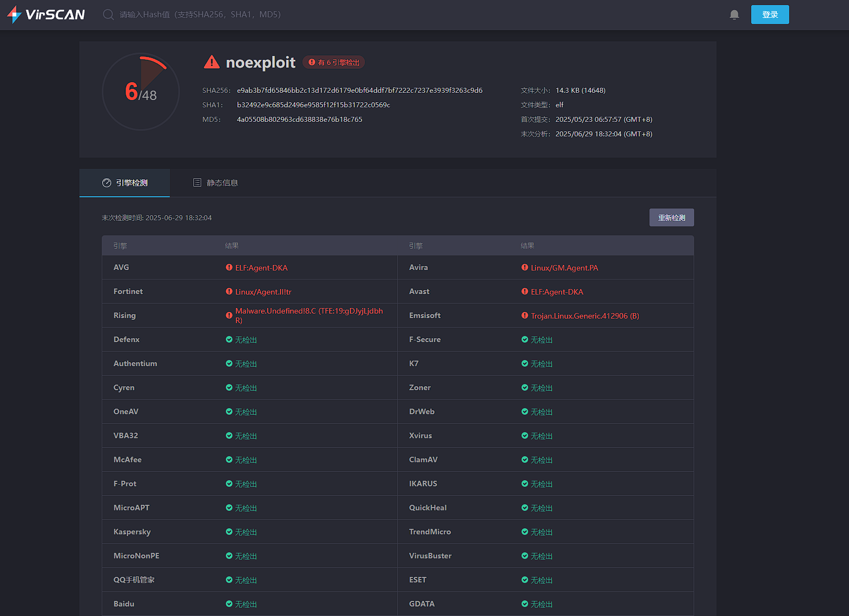Click the first submission date 2025/05/23
The height and width of the screenshot is (616, 849).
tap(604, 120)
